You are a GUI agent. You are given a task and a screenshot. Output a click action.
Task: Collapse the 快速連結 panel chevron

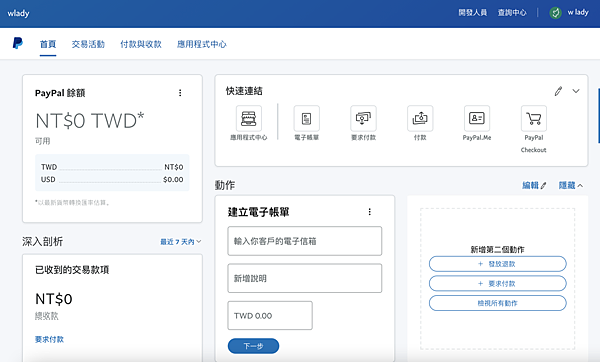pos(576,91)
